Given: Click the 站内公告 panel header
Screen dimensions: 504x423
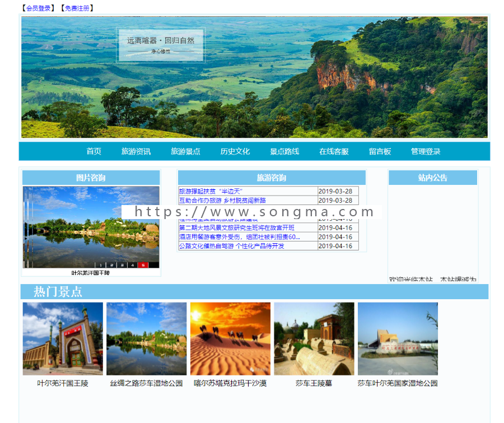Looking at the screenshot, I should (x=433, y=178).
